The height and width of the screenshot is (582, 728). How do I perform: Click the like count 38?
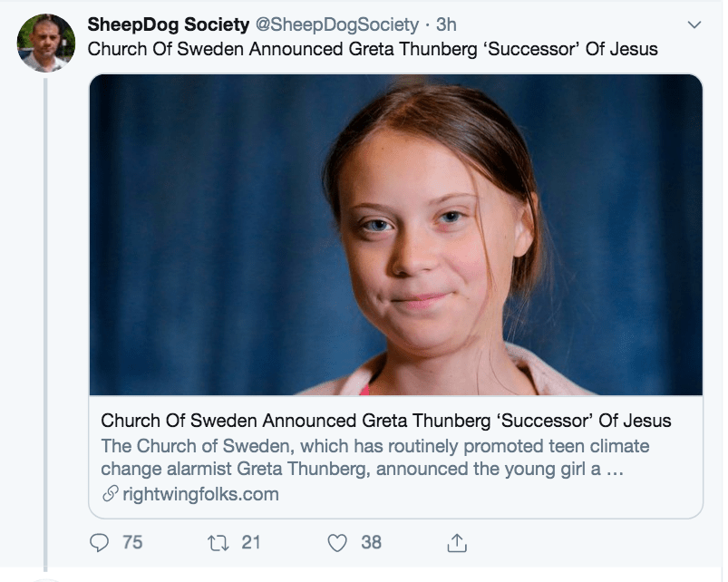[x=371, y=543]
